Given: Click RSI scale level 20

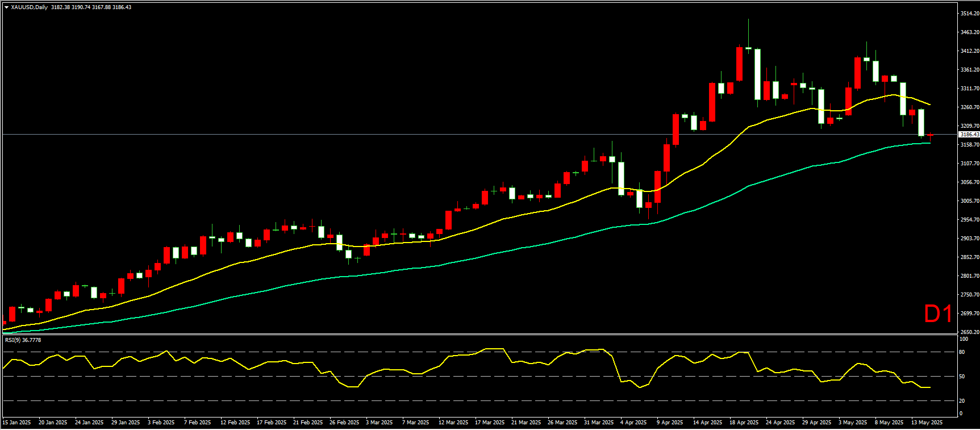Looking at the screenshot, I should pyautogui.click(x=962, y=401).
